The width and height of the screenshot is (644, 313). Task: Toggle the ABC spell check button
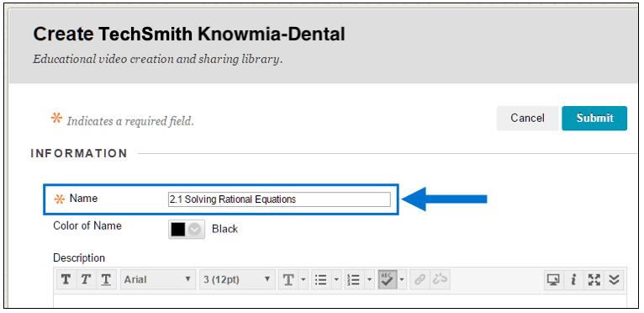click(388, 280)
